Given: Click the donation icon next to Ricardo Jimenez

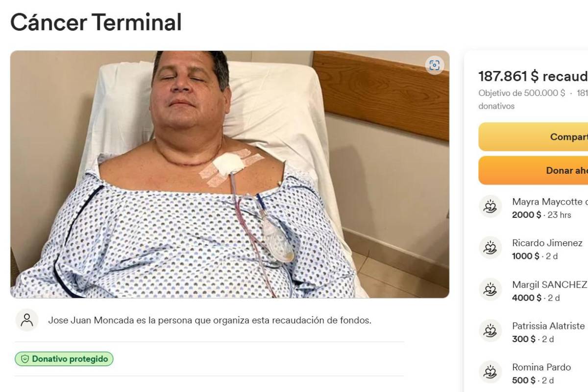Looking at the screenshot, I should coord(490,248).
